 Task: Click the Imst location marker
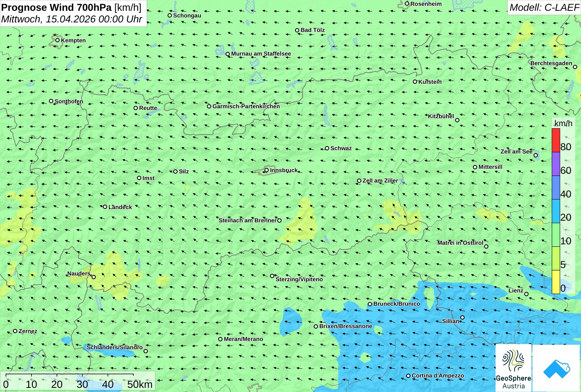point(139,178)
